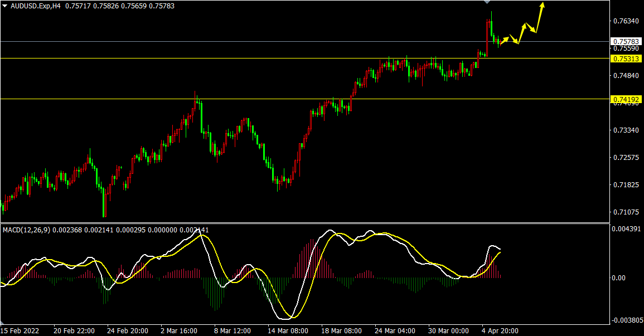Click the 0.71075 price scale label
This screenshot has height=336, width=644.
click(625, 212)
